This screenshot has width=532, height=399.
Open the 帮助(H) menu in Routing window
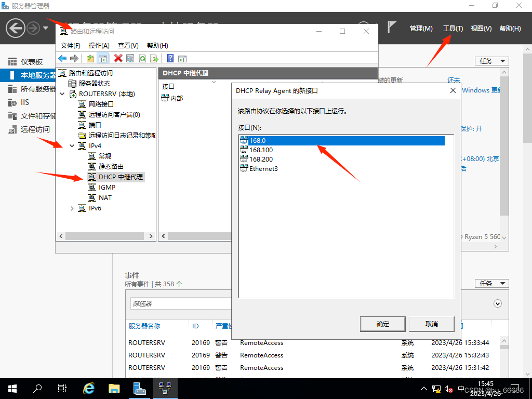pyautogui.click(x=157, y=46)
